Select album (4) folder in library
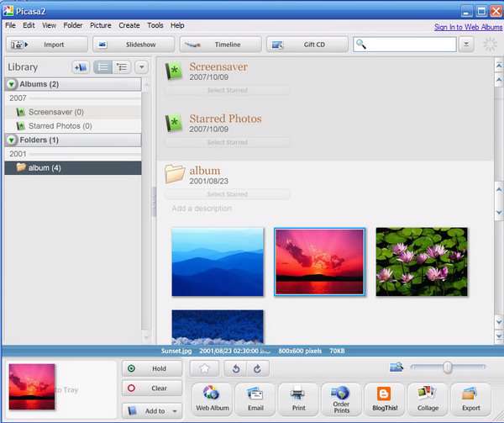 tap(73, 168)
